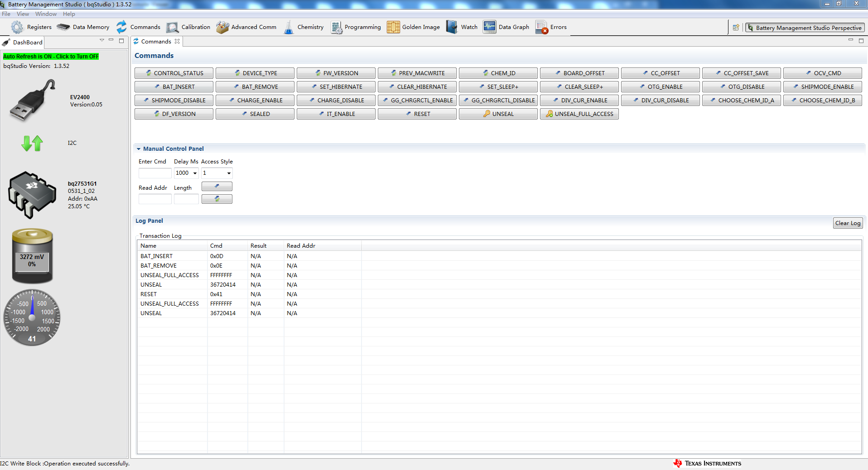Image resolution: width=868 pixels, height=470 pixels.
Task: Click the bq27531G1 chip icon
Action: (x=32, y=195)
